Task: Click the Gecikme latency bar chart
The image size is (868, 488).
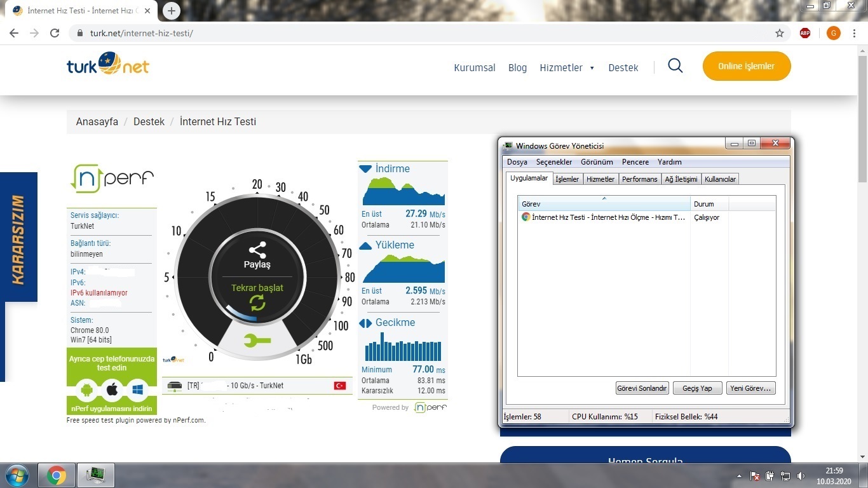Action: 403,346
